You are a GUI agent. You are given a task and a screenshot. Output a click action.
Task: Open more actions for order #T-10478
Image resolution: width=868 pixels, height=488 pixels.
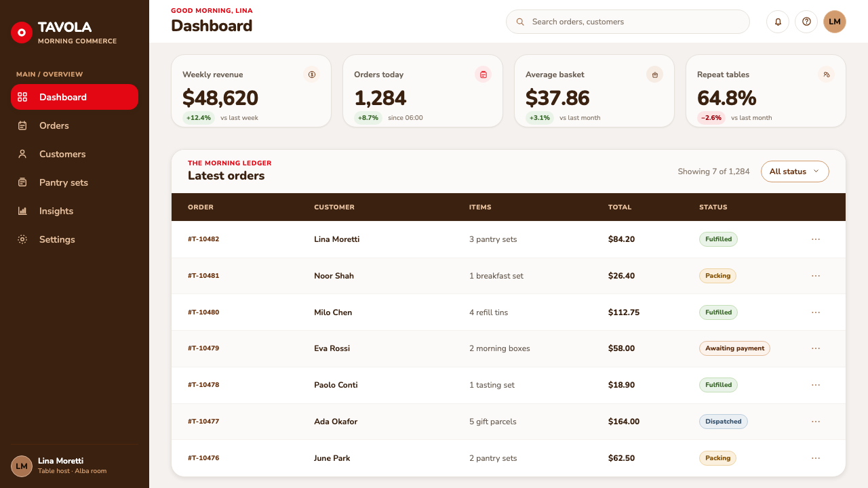tap(816, 385)
